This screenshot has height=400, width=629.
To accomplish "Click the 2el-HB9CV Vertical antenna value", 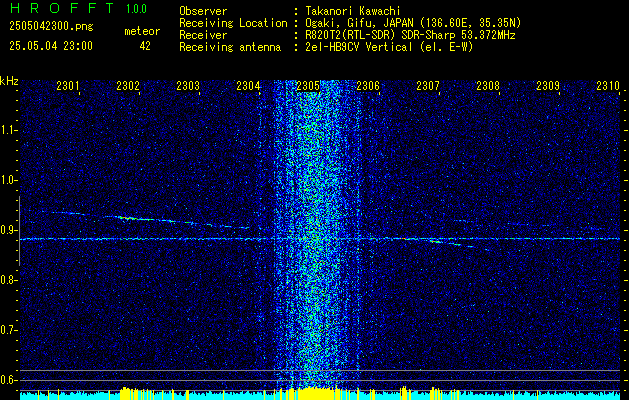I will point(390,47).
